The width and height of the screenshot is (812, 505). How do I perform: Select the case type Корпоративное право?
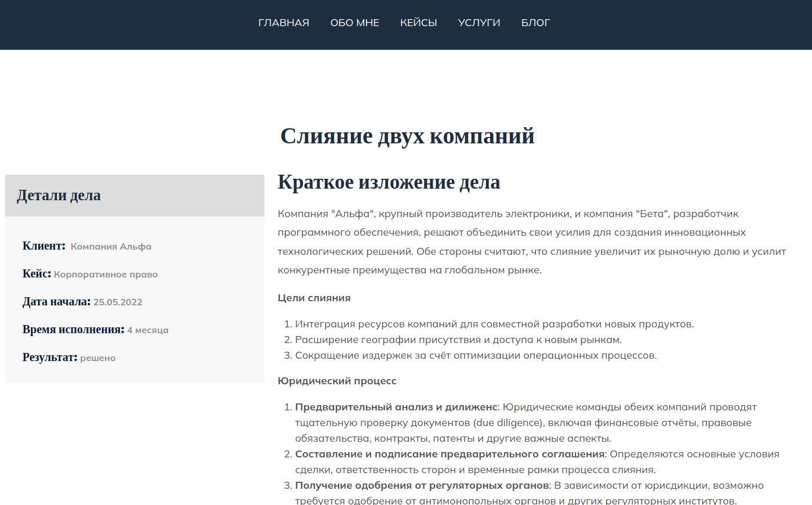pyautogui.click(x=106, y=275)
